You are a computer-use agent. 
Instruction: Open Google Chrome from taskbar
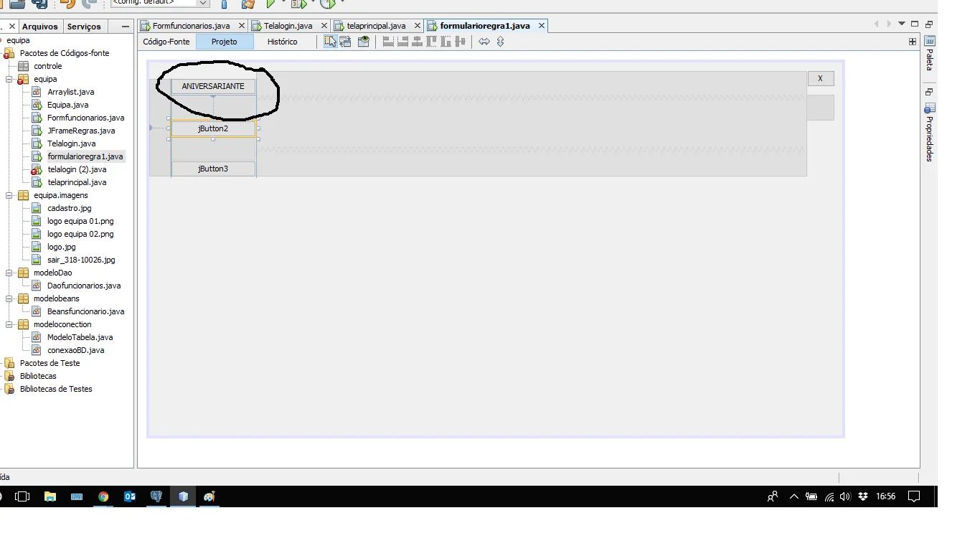point(103,496)
